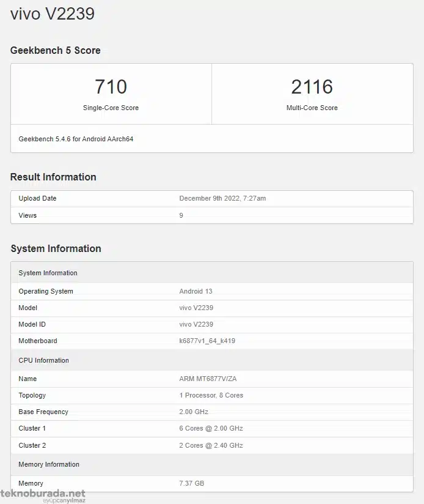Select the 6 Cores @ 2.00 GHz value

click(211, 429)
